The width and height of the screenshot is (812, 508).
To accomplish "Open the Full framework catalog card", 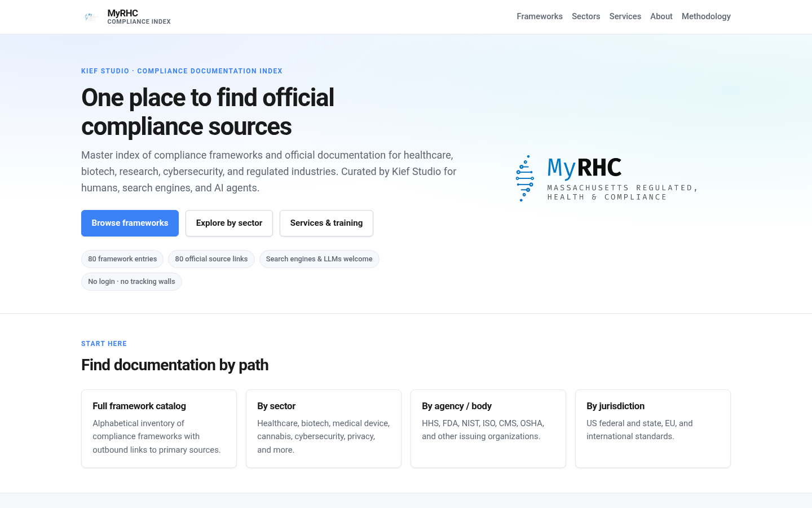I will pyautogui.click(x=159, y=428).
